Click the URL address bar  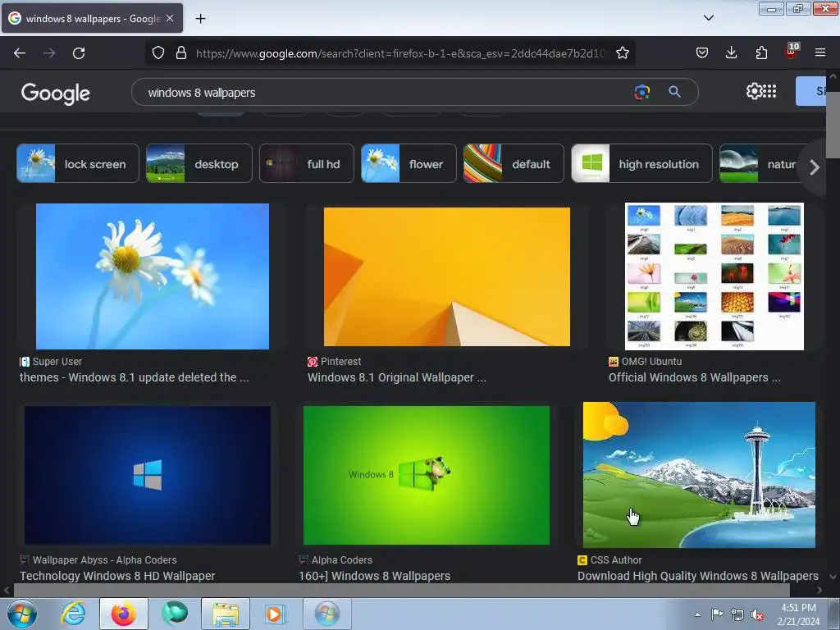[400, 53]
